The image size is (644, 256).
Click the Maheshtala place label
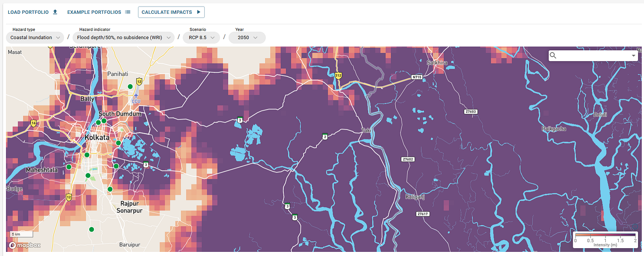(x=42, y=170)
